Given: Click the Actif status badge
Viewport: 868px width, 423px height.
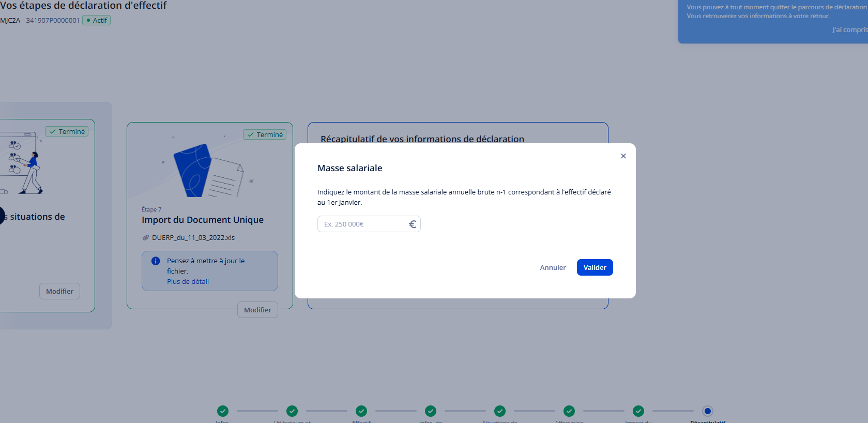Looking at the screenshot, I should click(x=97, y=20).
